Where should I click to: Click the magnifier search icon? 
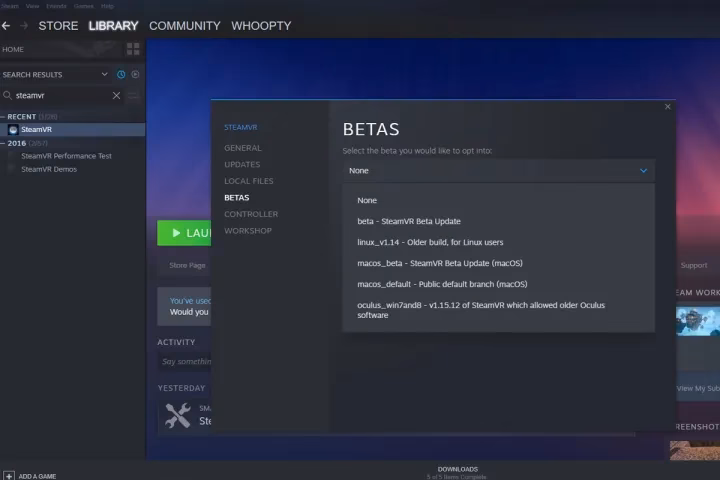(7, 95)
